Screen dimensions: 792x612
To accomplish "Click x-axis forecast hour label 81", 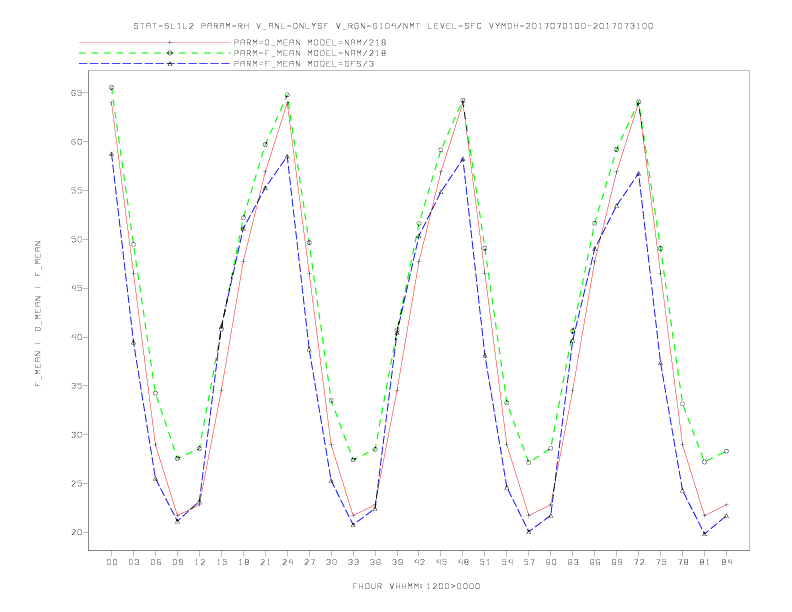I will click(705, 562).
